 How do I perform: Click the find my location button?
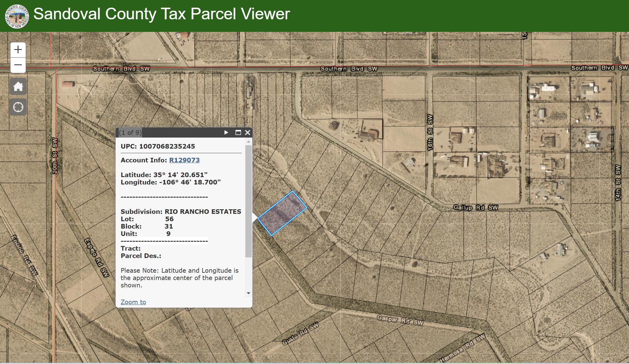(18, 107)
